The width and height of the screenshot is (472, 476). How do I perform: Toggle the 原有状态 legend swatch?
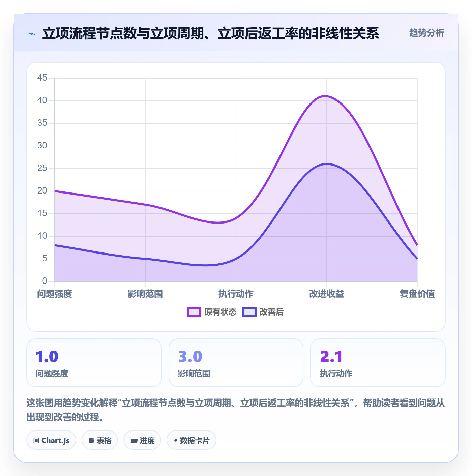tap(194, 312)
